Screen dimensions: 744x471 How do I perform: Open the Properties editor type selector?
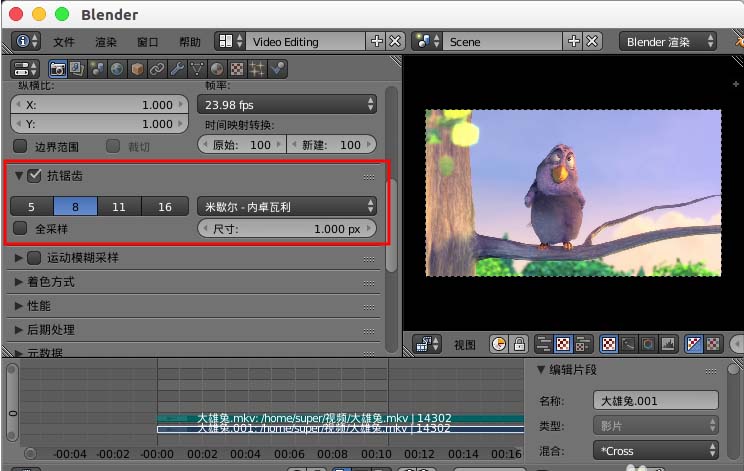coord(25,69)
